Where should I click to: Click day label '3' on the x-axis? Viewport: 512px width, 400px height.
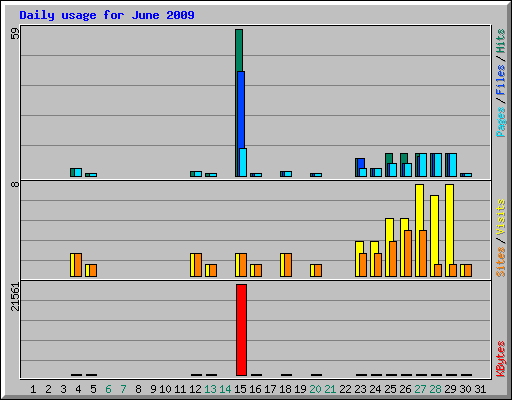click(63, 389)
